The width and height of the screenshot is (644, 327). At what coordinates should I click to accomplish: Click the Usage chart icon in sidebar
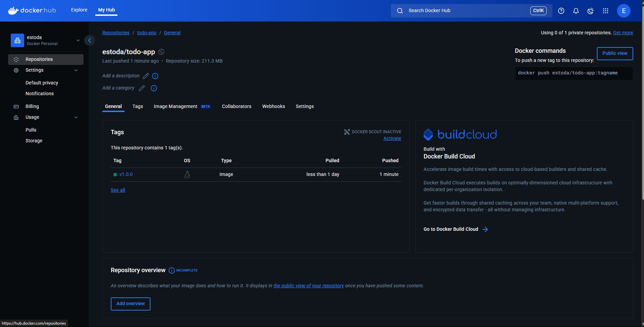tap(16, 117)
